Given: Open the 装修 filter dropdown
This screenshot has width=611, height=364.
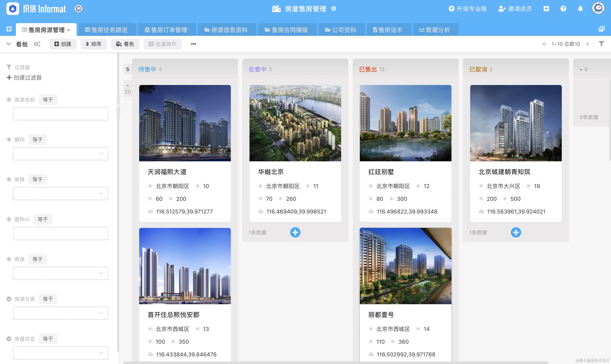Looking at the screenshot, I should 60,194.
